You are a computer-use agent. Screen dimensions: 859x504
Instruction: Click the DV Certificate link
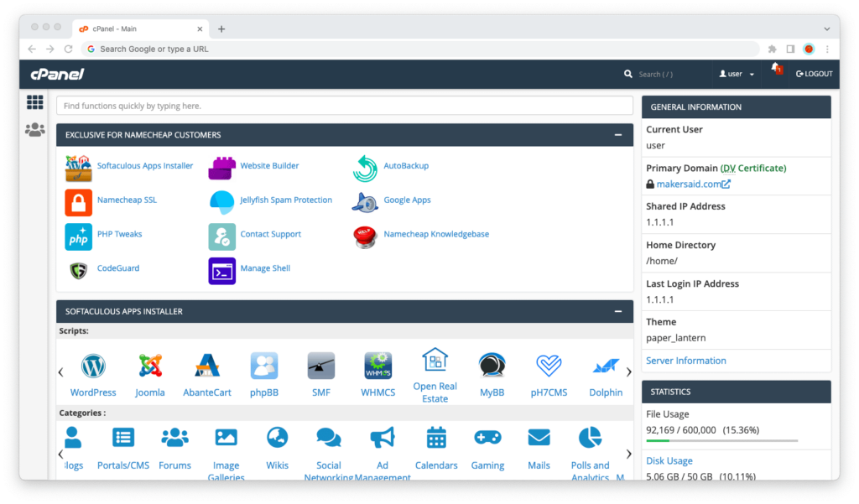pyautogui.click(x=753, y=169)
